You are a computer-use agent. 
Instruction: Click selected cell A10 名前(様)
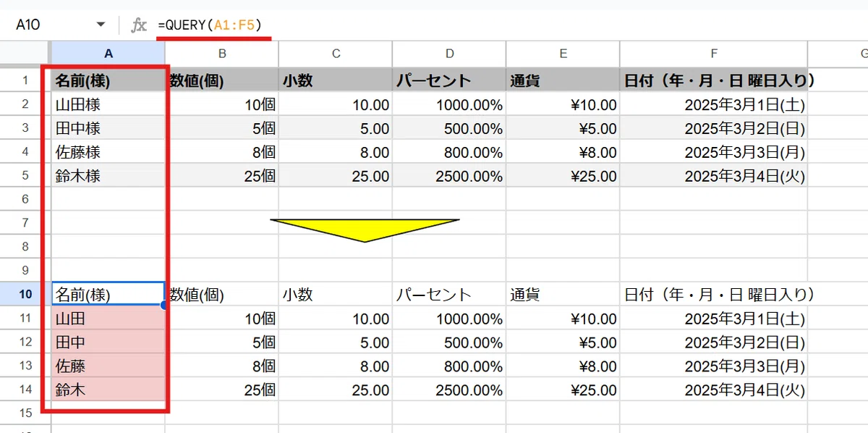(108, 294)
